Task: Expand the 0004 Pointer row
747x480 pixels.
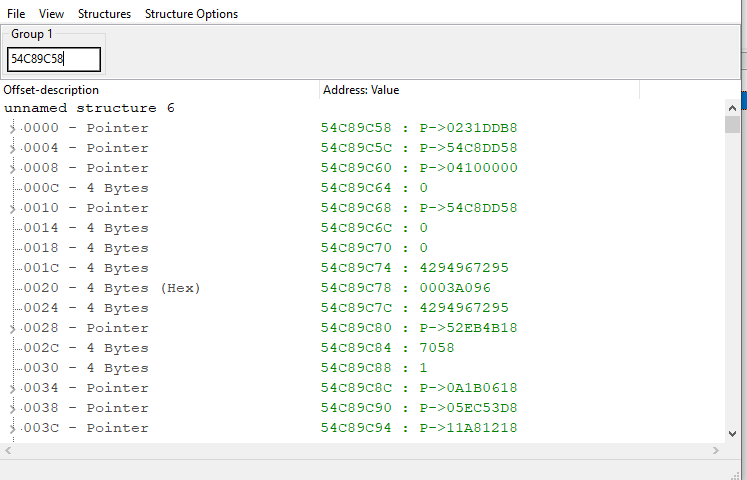Action: pyautogui.click(x=12, y=148)
